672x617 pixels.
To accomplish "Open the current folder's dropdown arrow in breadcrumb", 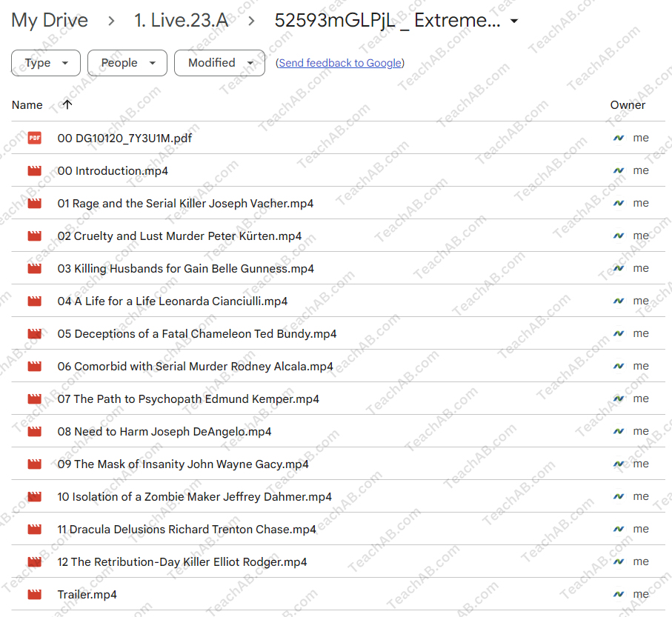I will click(514, 21).
